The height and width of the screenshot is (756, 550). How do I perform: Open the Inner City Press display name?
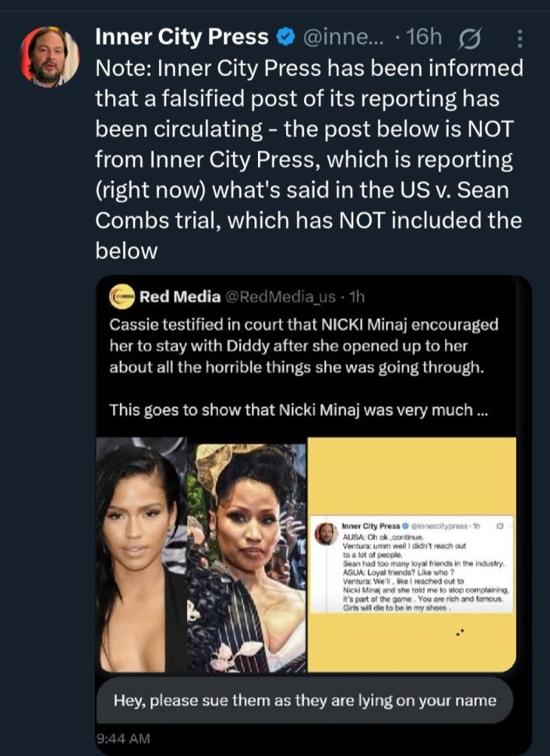tap(182, 37)
